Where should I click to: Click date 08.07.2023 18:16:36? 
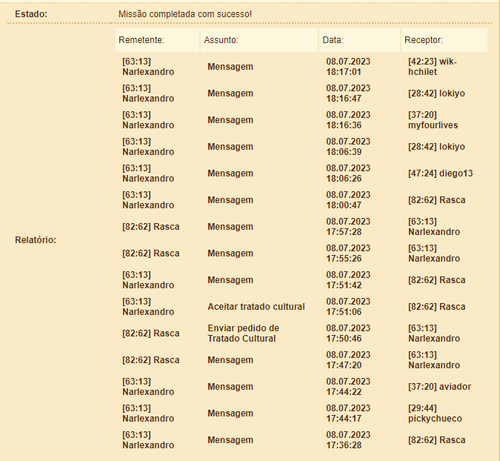348,120
